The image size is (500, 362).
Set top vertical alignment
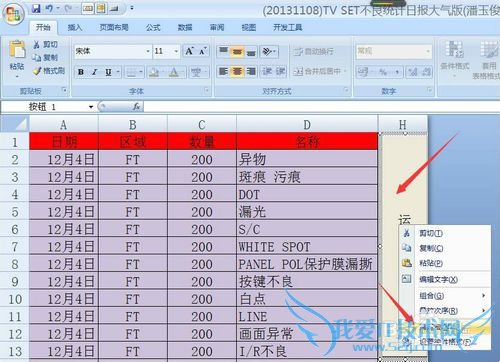pos(223,51)
